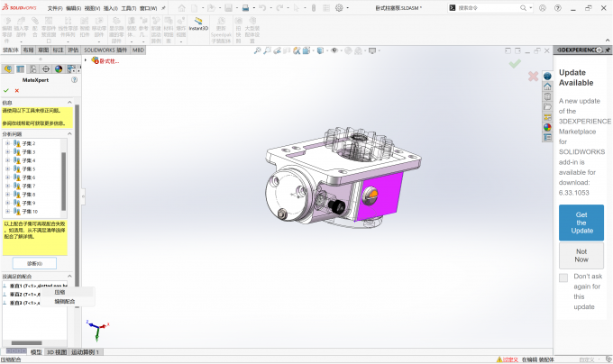This screenshot has width=613, height=364.
Task: Click the Not Now button
Action: 581,255
